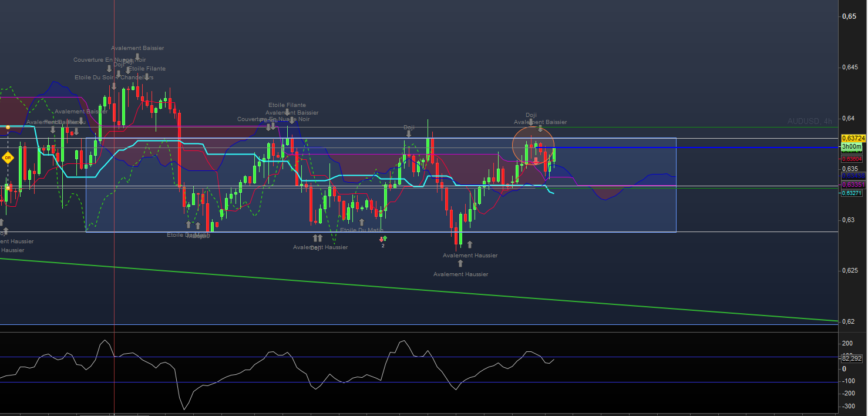This screenshot has height=416, width=868.
Task: Click the up arrow below the lowest Avalement Haussier label
Action: coord(460,264)
